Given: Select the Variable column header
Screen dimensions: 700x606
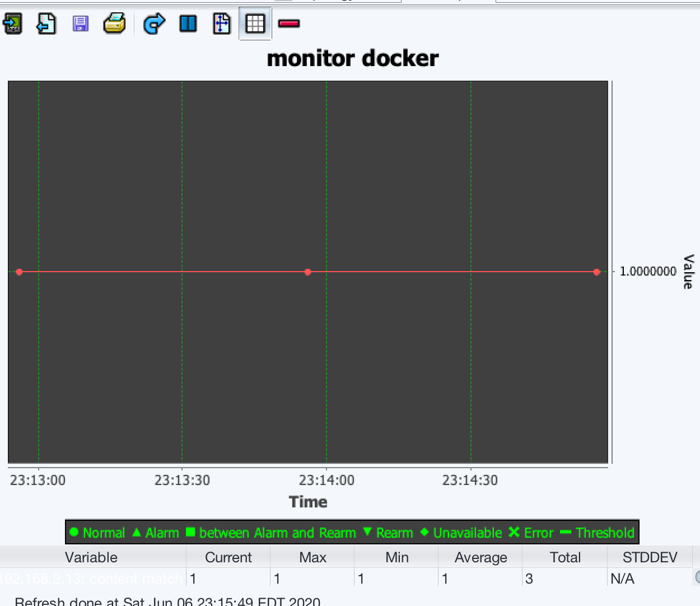Looking at the screenshot, I should click(91, 557).
